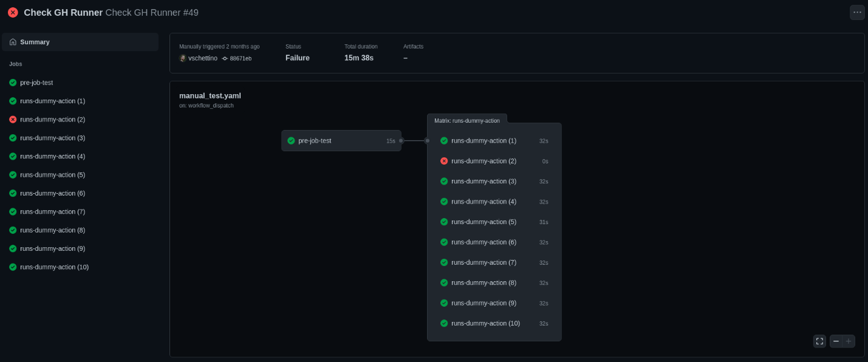Click the 'Manually triggered 2 months ago' text

[x=219, y=46]
